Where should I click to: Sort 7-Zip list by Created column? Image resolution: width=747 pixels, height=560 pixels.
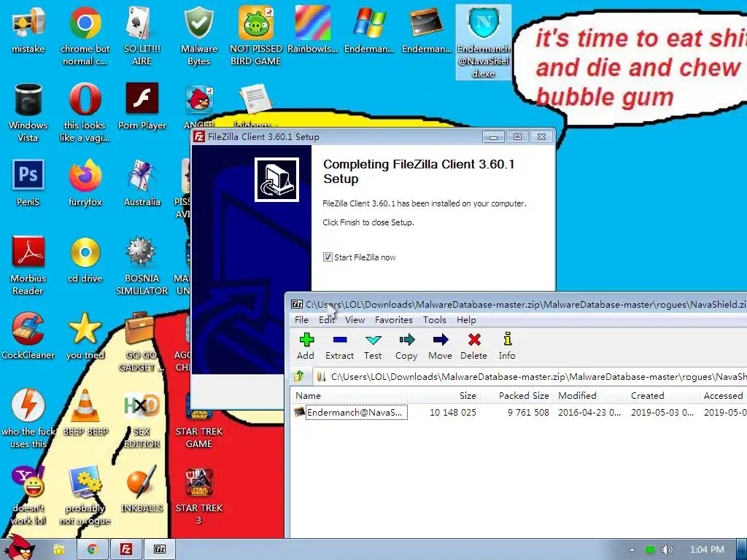pyautogui.click(x=662, y=396)
